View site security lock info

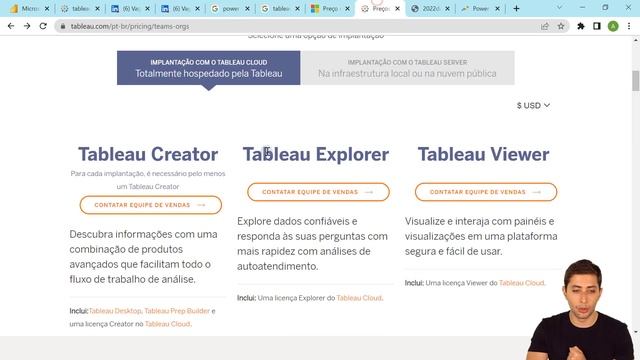[x=62, y=26]
